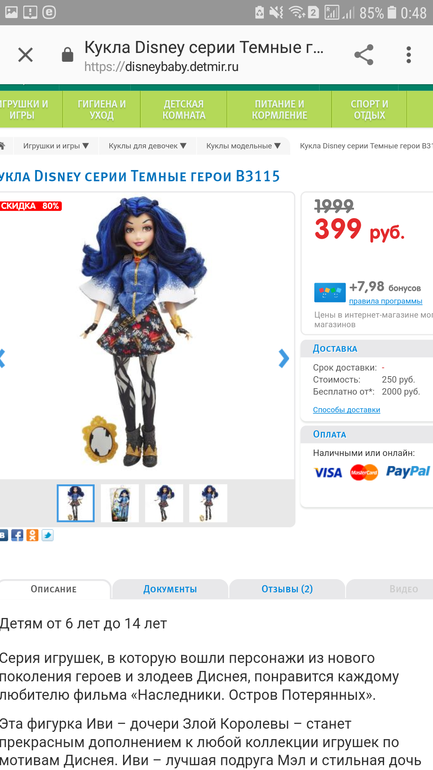Tap the share icon in browser bar

click(x=364, y=55)
